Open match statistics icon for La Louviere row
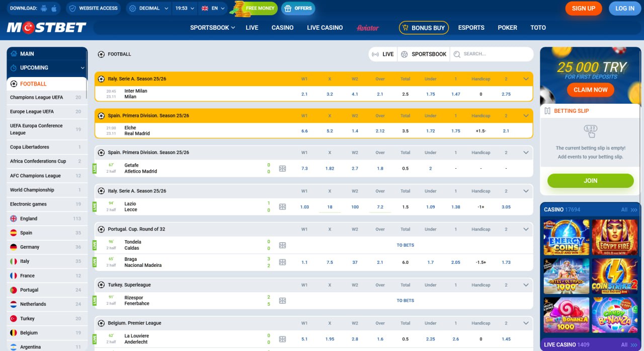The height and width of the screenshot is (351, 644). click(x=282, y=339)
